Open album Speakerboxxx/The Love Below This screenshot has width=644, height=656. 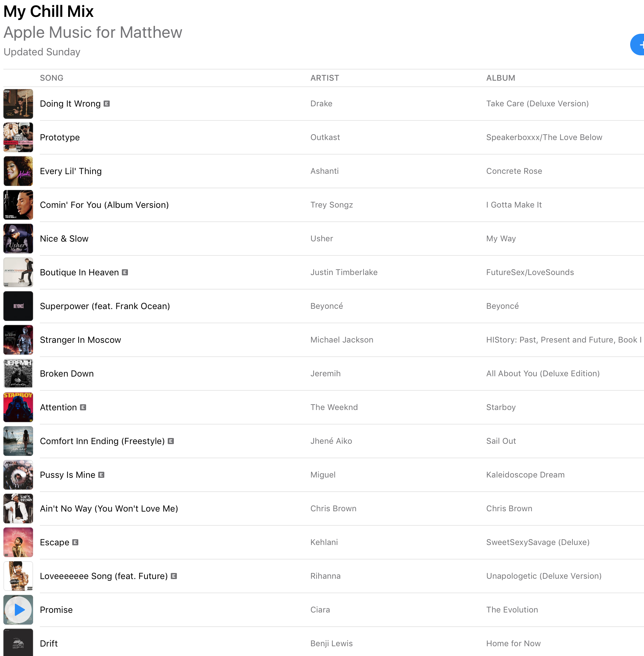[544, 137]
